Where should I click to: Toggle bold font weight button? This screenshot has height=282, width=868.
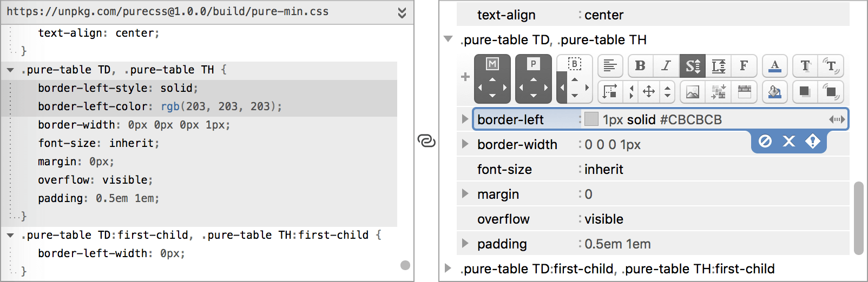coord(640,66)
